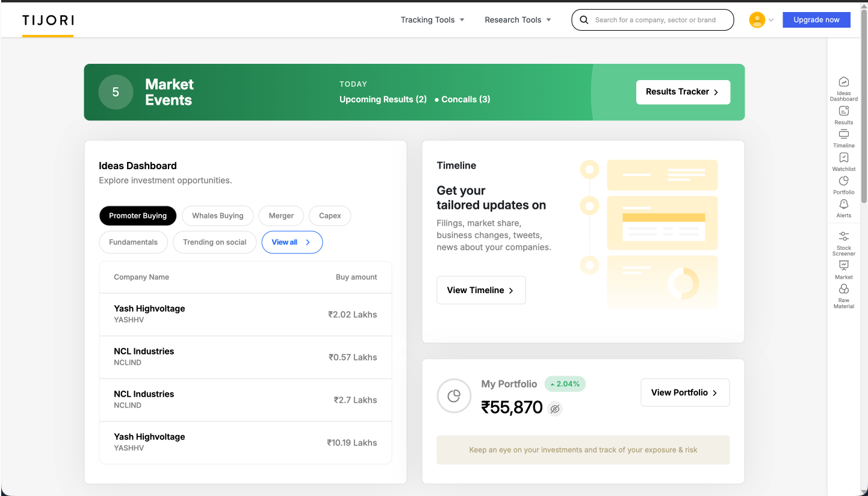This screenshot has width=868, height=496.
Task: Open Raw Material sidebar icon
Action: pyautogui.click(x=843, y=290)
